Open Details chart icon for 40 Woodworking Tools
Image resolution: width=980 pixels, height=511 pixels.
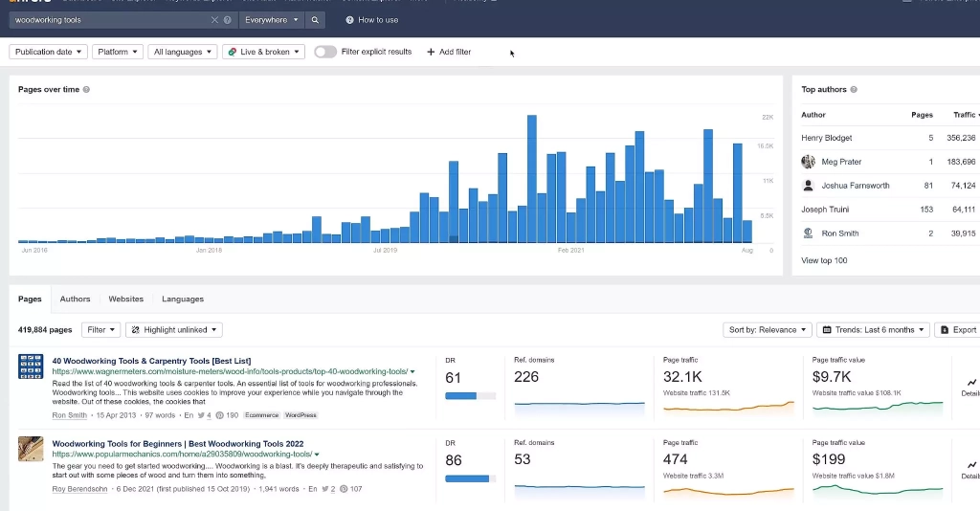coord(971,382)
